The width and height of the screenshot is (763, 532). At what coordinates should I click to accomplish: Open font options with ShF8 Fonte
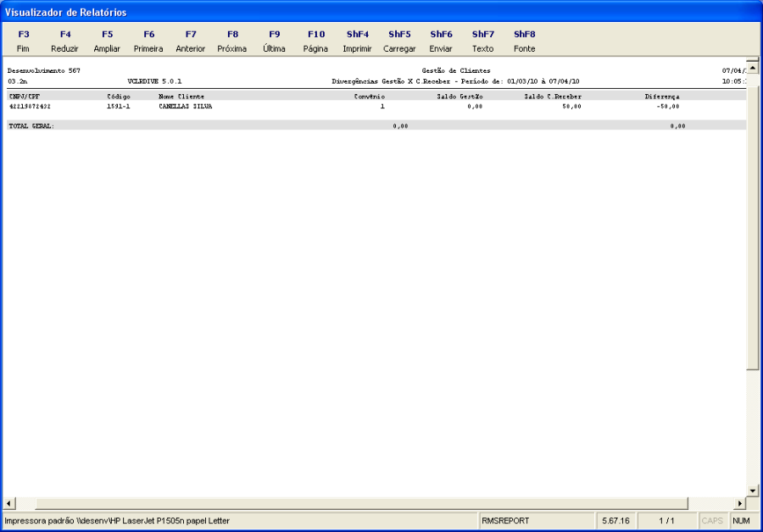pyautogui.click(x=525, y=41)
